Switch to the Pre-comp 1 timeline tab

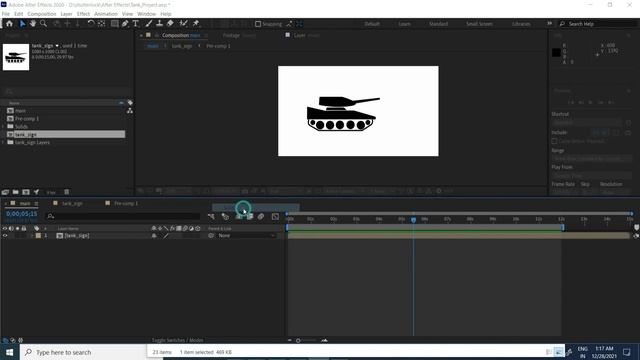point(126,203)
